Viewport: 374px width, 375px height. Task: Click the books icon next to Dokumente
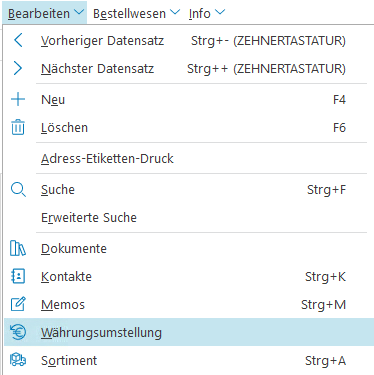18,248
